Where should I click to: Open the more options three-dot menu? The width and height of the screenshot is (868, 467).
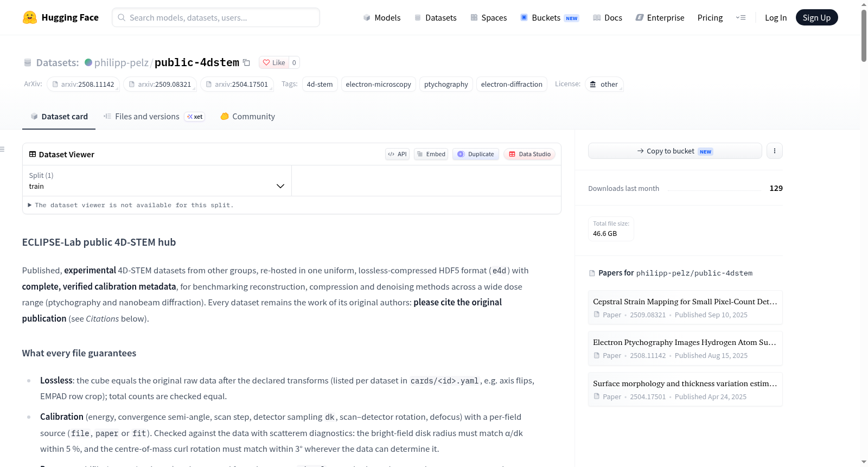pos(775,151)
